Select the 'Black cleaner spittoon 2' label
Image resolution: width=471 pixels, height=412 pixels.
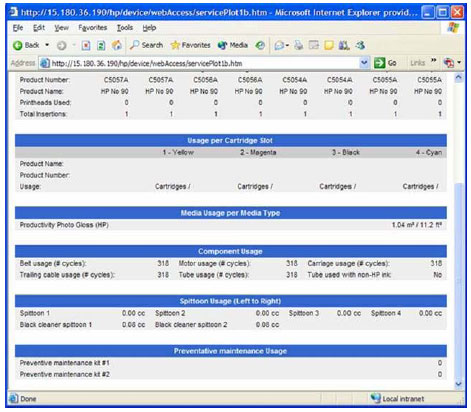[191, 325]
